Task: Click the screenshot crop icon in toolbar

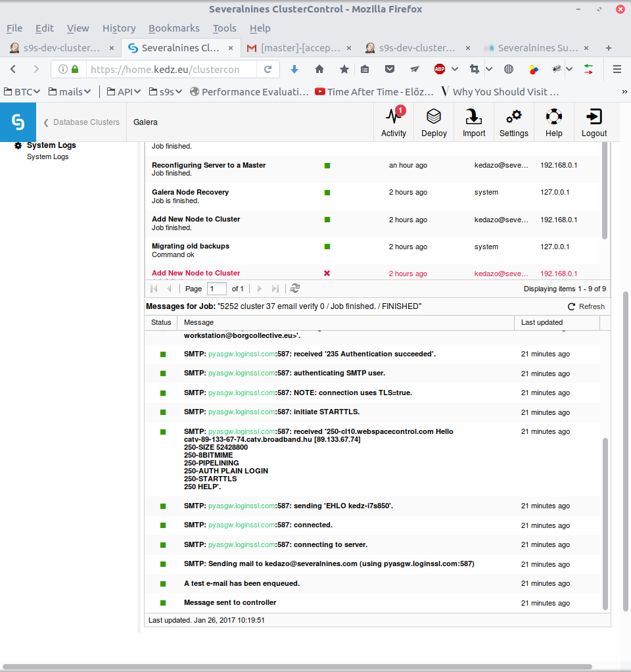Action: (x=474, y=69)
